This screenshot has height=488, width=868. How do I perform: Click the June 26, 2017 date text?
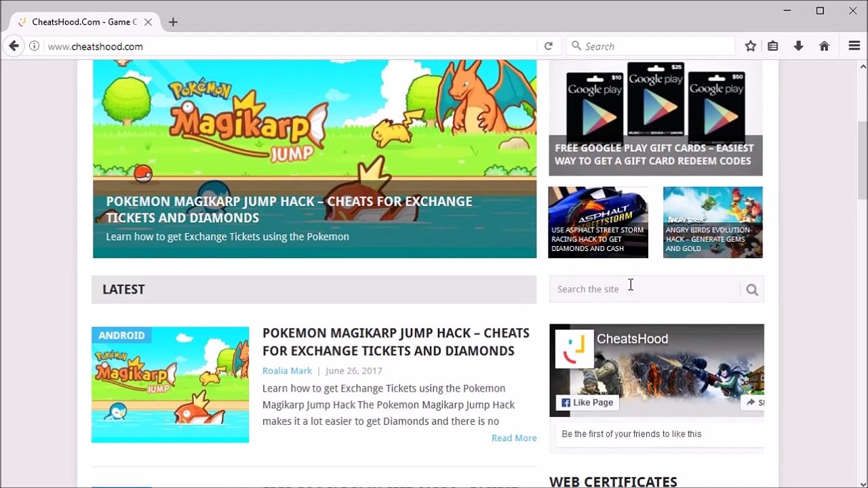coord(353,371)
